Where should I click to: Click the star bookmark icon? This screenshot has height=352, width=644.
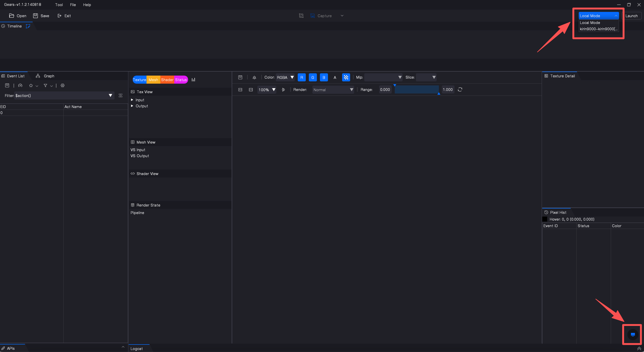click(x=31, y=86)
